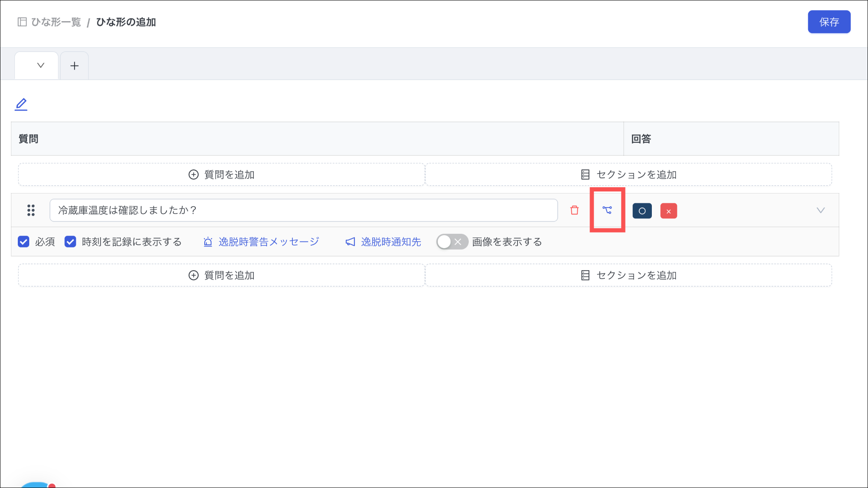868x488 pixels.
Task: Uncheck the 必須 checkbox
Action: click(x=24, y=242)
